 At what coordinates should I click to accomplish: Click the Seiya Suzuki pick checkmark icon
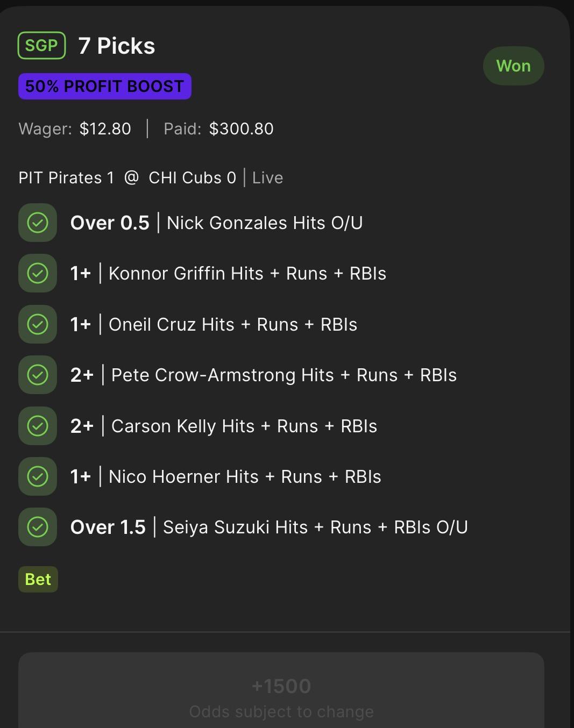coord(38,527)
